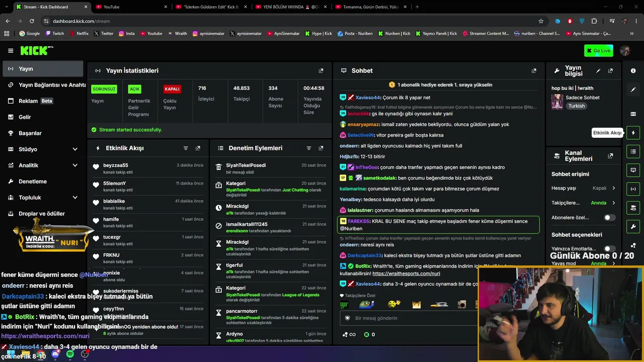Open the Twitch bookmark
Image resolution: width=644 pixels, height=362 pixels.
click(55, 34)
